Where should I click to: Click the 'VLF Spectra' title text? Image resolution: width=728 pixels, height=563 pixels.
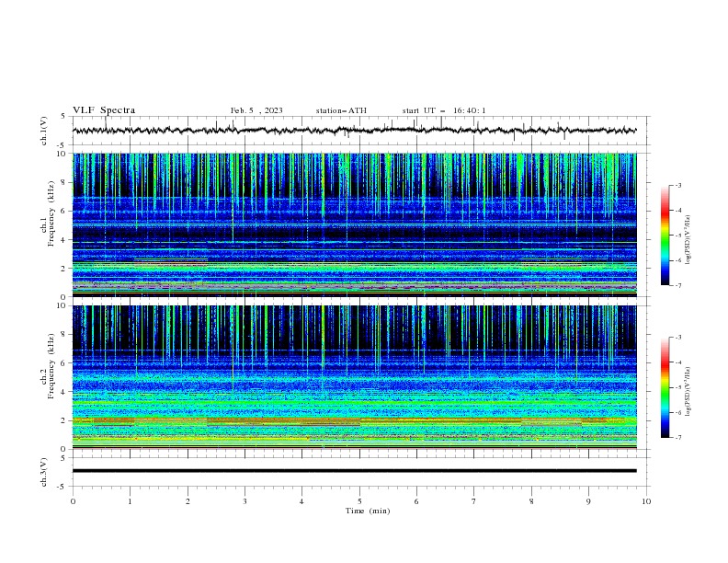[x=104, y=110]
